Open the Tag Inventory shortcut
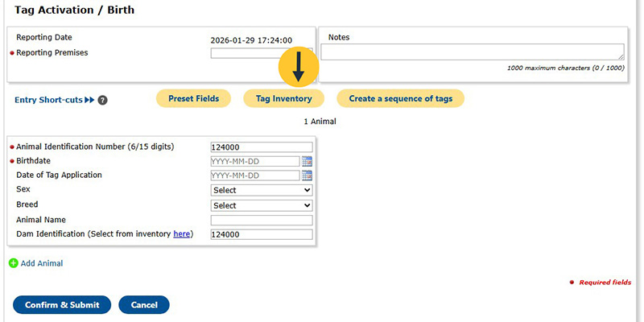Image resolution: width=644 pixels, height=322 pixels. click(283, 98)
